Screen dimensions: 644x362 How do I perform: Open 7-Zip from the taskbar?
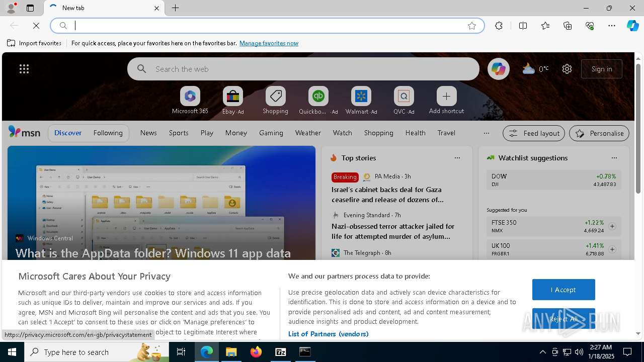coord(281,352)
